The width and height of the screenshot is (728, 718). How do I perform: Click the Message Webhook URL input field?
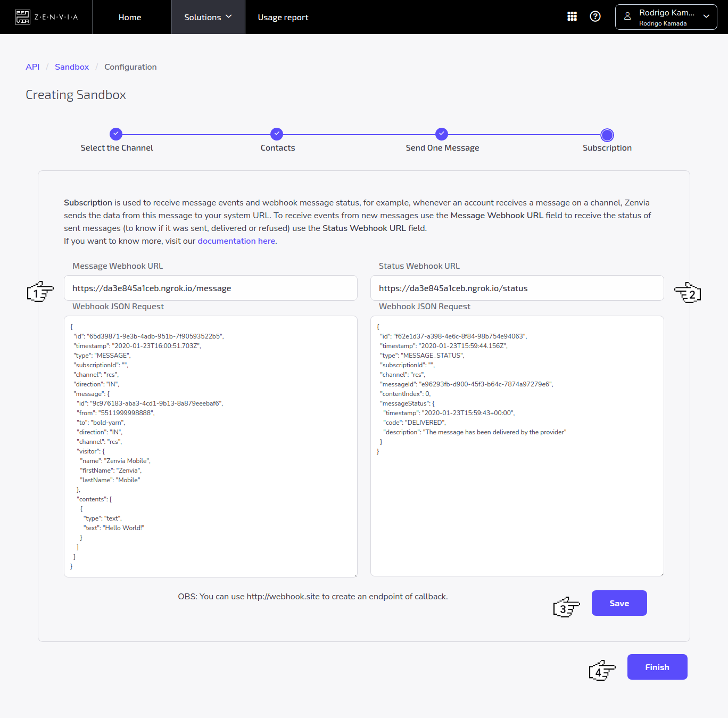point(210,288)
